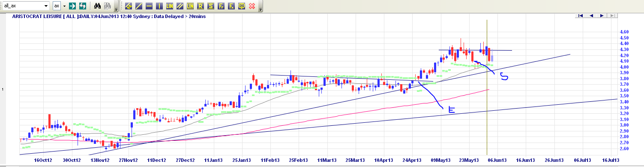Viewport: 644px width, 167px height.
Task: Step chart back with the left arrow
Action: click(x=591, y=15)
